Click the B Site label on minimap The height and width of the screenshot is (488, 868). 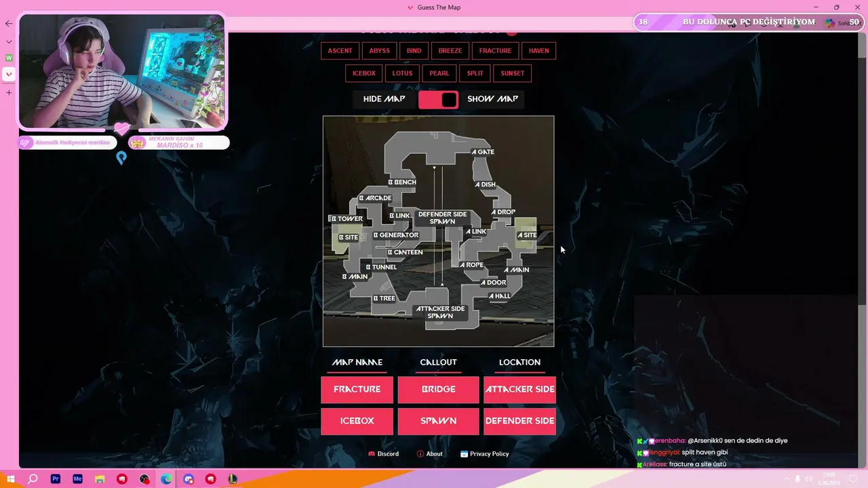coord(349,237)
